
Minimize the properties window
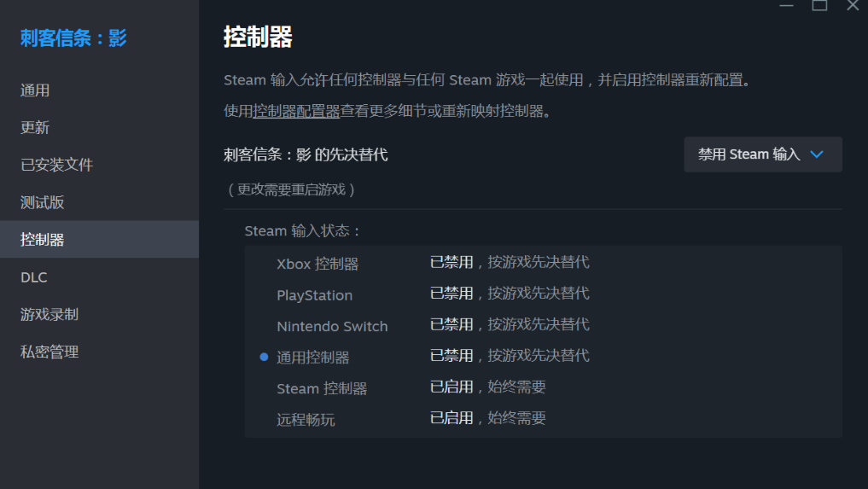click(786, 5)
